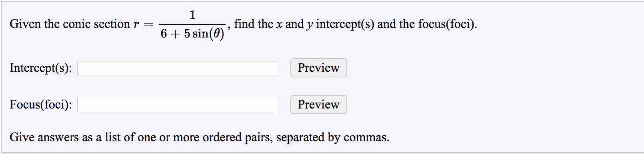
Task: Click the Intercept(s) answer input field
Action: pos(177,68)
